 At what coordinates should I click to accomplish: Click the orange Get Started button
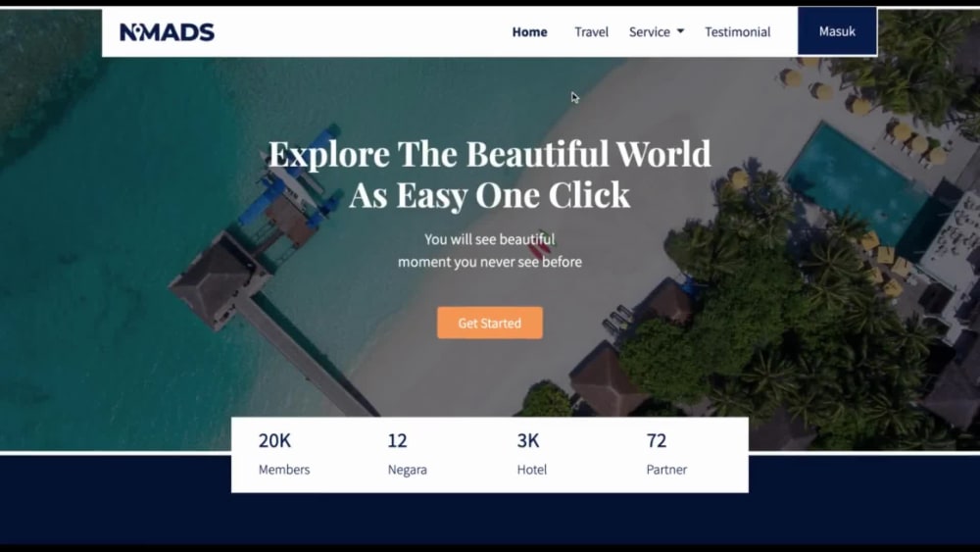click(490, 323)
